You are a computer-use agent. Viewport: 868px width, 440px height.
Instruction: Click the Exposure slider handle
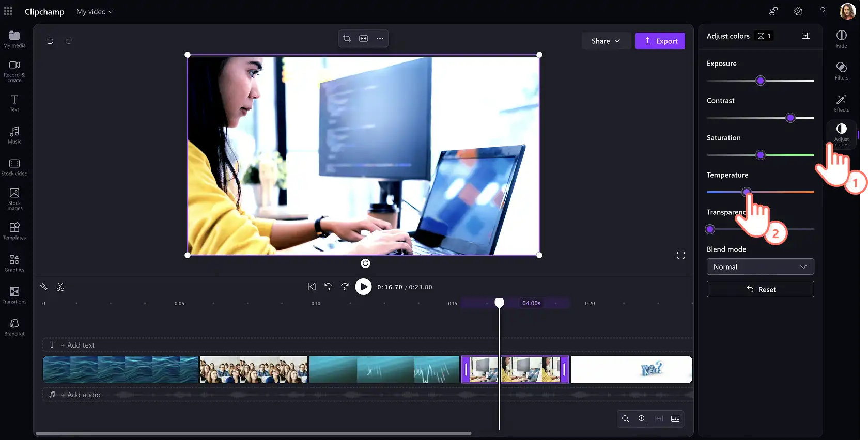[761, 81]
